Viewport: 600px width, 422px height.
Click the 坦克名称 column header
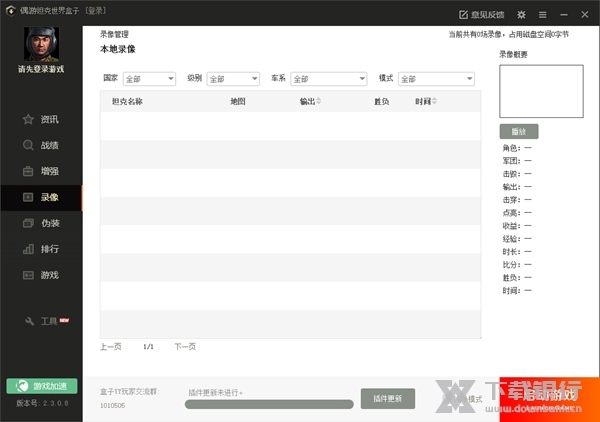point(127,101)
